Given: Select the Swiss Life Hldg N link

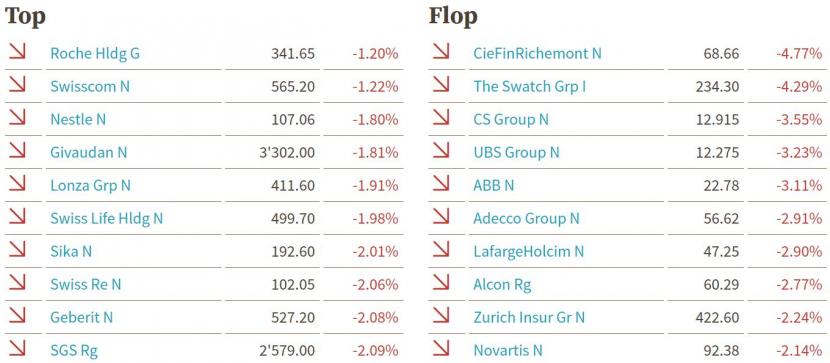Looking at the screenshot, I should click(106, 219).
